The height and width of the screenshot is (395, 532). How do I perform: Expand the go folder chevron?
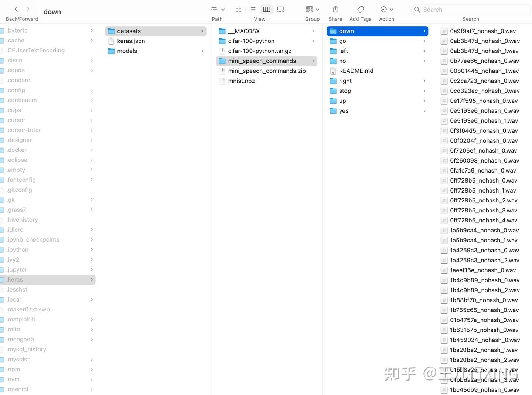tap(424, 41)
